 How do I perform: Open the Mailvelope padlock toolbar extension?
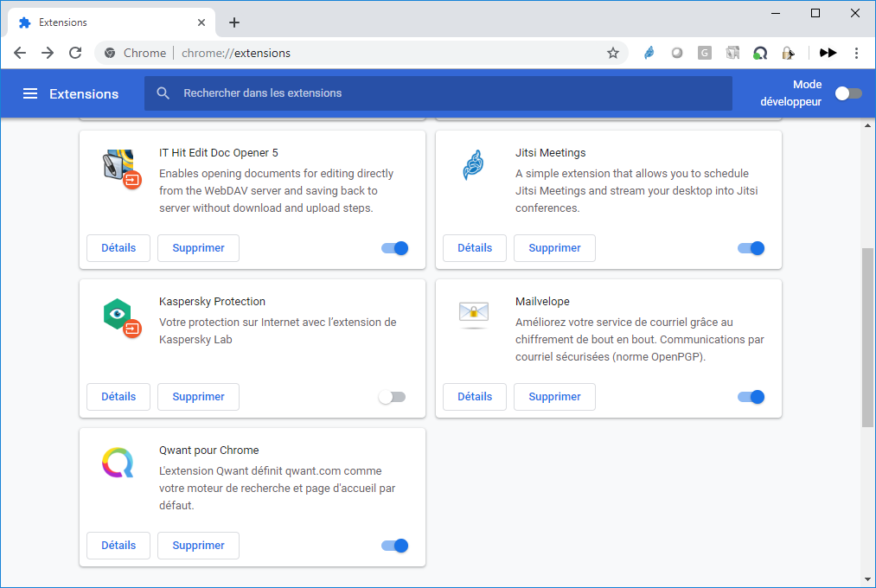tap(788, 53)
